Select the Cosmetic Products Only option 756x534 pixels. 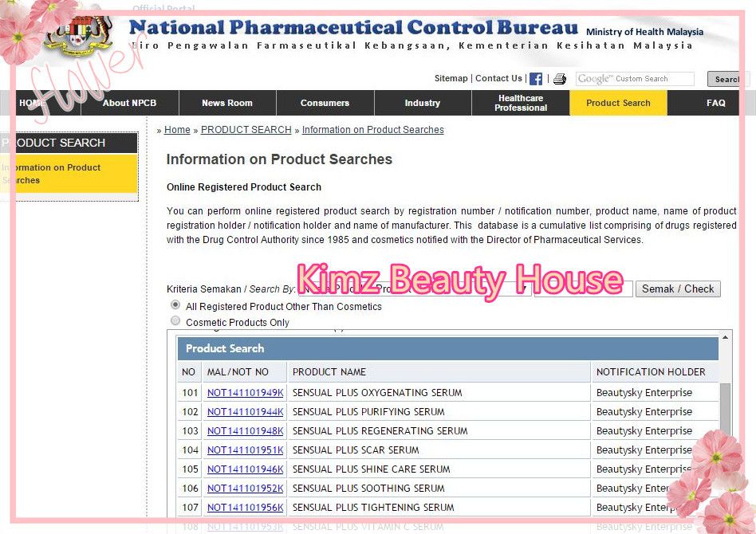pos(175,321)
